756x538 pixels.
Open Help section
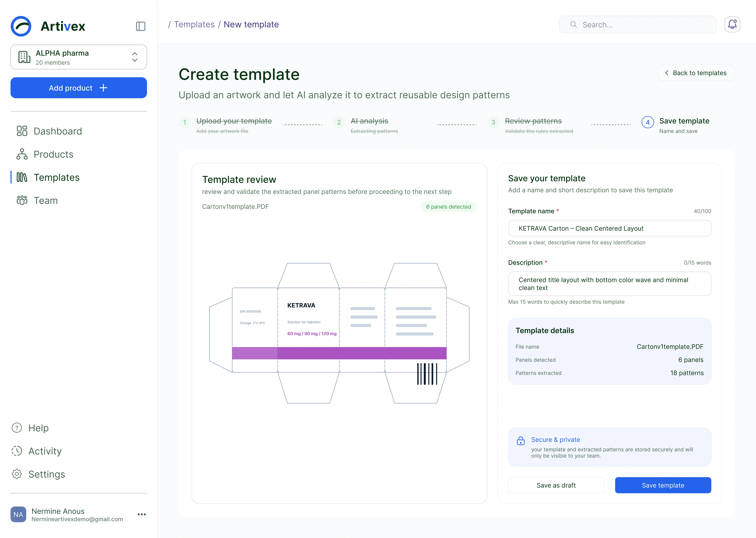(x=30, y=428)
